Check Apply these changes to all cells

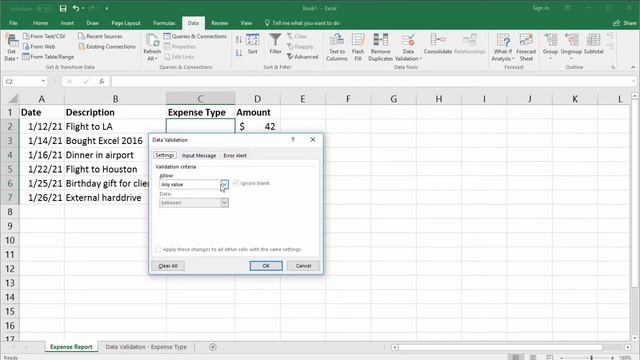point(158,249)
